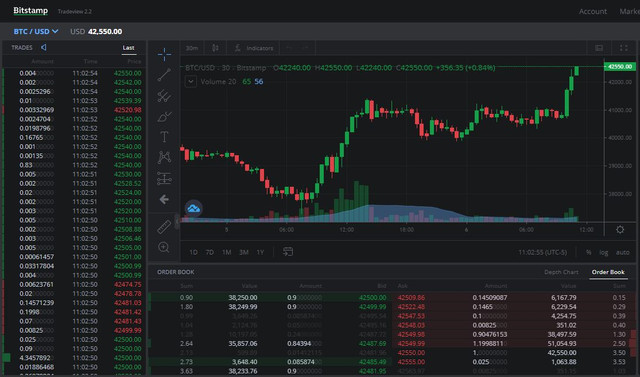Set chart range to 1D
The width and height of the screenshot is (640, 377).
tap(193, 253)
